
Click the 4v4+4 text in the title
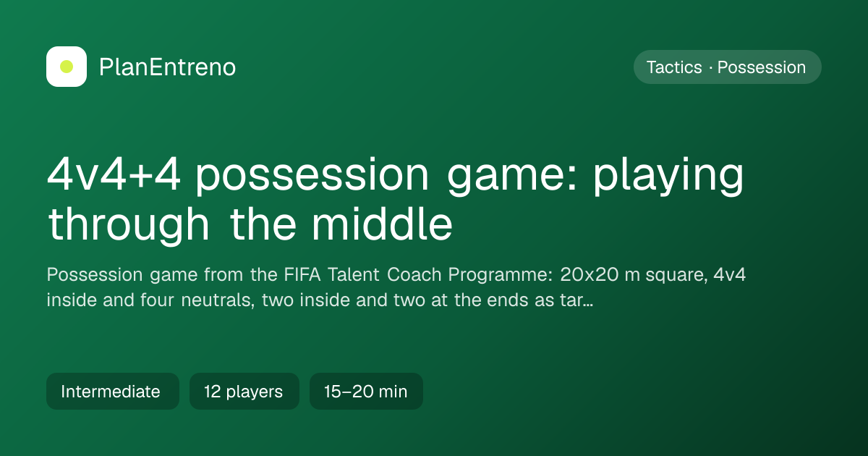click(x=115, y=175)
